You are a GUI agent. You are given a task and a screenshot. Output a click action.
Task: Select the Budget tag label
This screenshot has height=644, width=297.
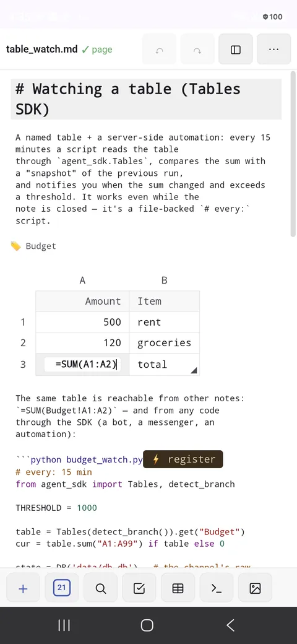(41, 246)
